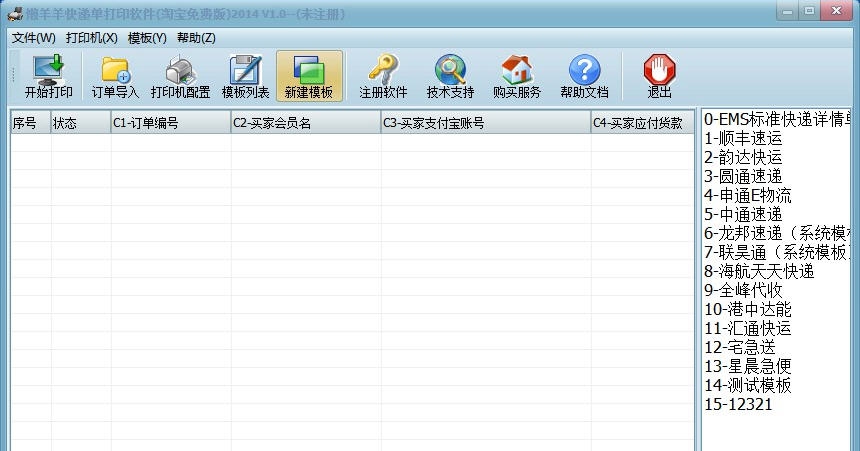Image resolution: width=860 pixels, height=451 pixels.
Task: Click the C2-买家会员名 column header
Action: 306,123
